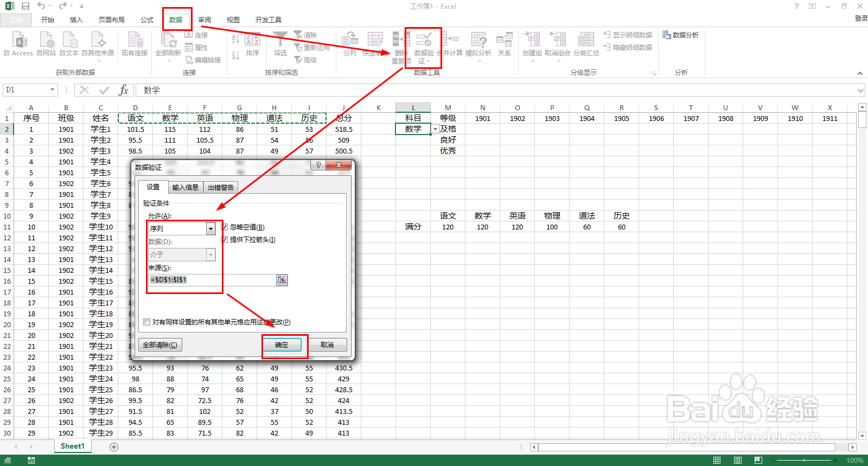The image size is (868, 466).
Task: Click the Sort Z to A icon
Action: click(235, 55)
